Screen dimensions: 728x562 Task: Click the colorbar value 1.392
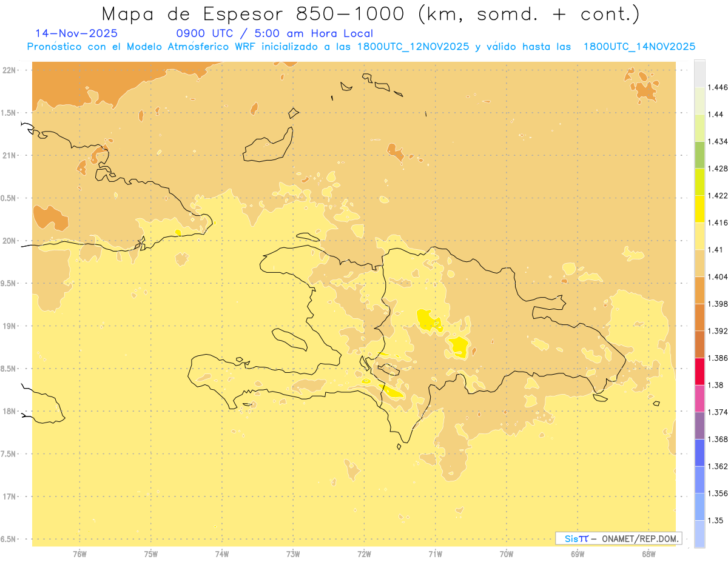tap(717, 331)
